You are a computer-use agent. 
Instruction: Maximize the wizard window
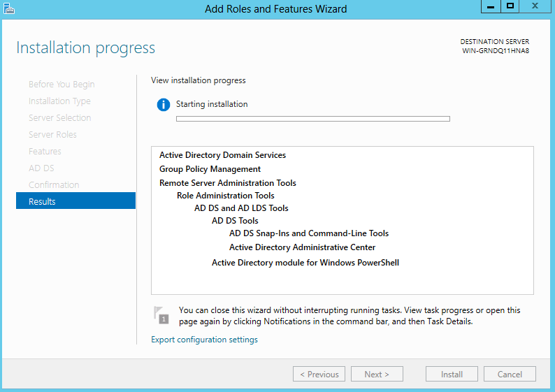(x=510, y=6)
